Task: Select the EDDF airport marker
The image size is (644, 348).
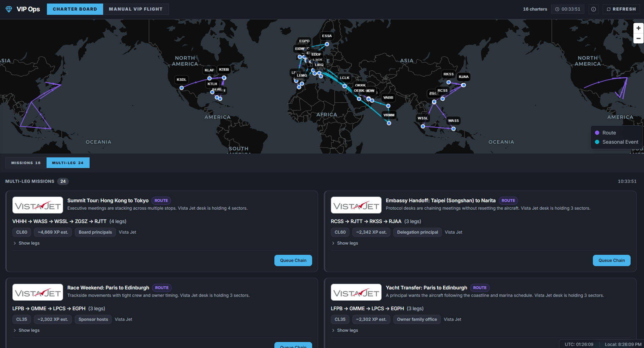Action: click(316, 54)
